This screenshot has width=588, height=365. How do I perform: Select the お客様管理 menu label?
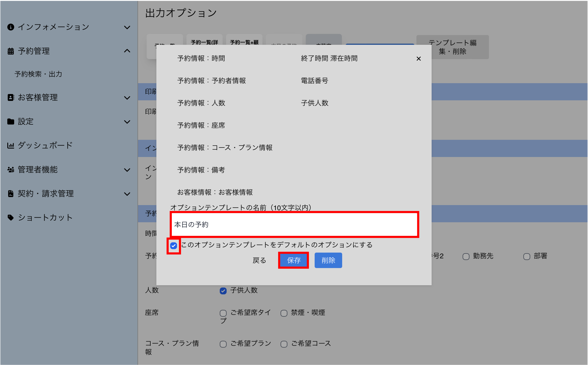tap(38, 97)
